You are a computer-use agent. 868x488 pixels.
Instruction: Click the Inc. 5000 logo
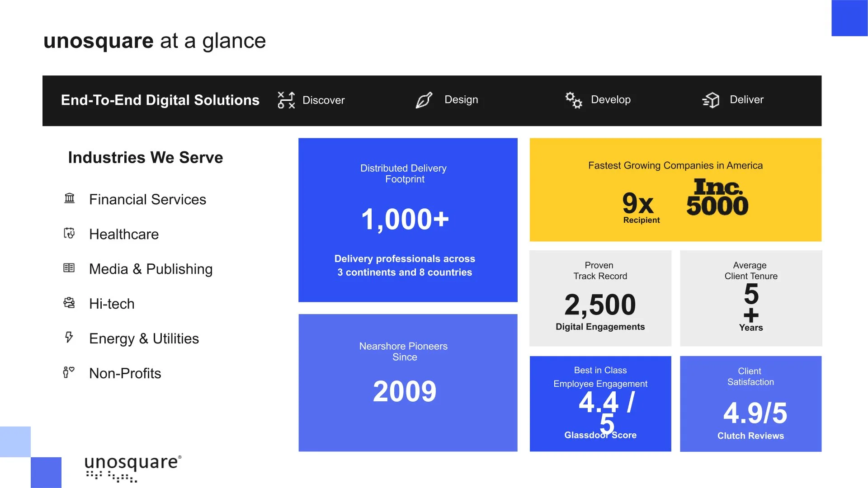coord(717,197)
